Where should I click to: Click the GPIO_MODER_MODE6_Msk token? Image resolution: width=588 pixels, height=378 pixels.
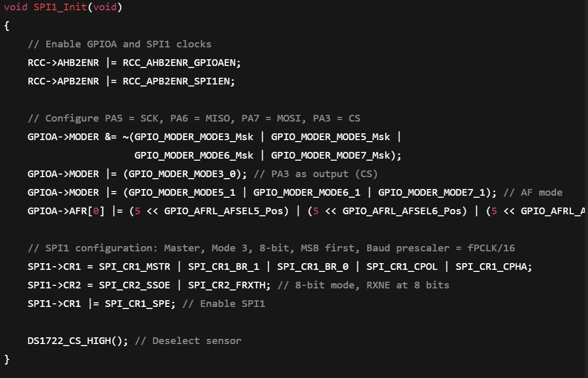tap(194, 156)
